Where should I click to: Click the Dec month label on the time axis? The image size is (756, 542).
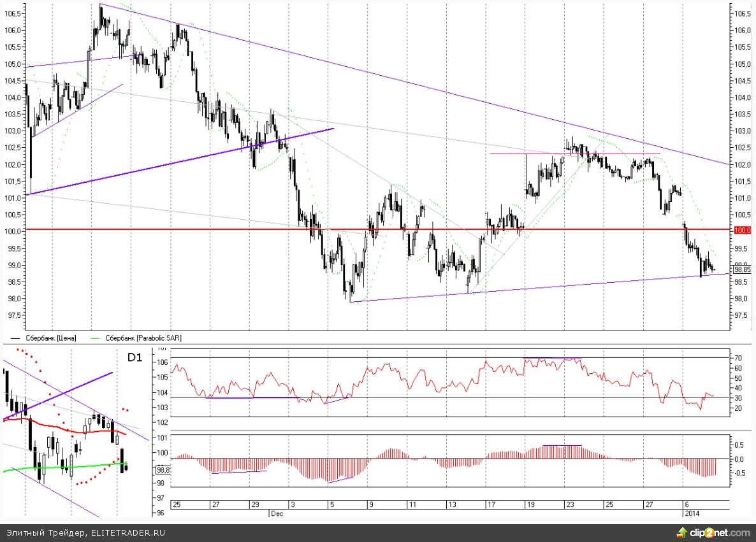(276, 512)
